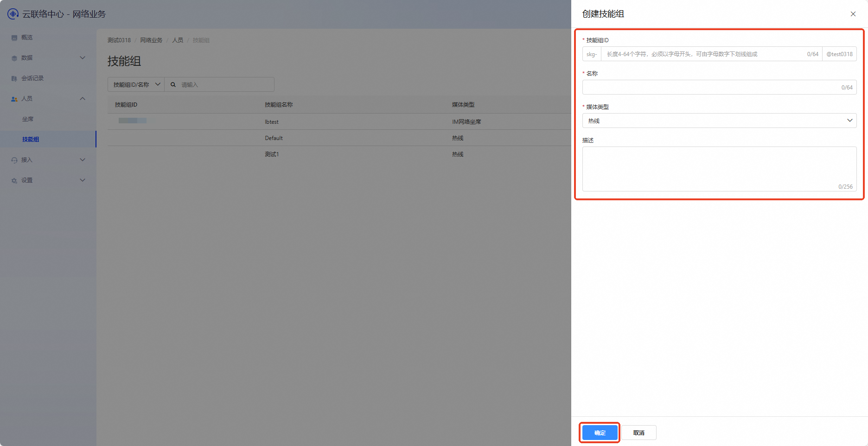Focus the 描述 text area

(x=719, y=169)
